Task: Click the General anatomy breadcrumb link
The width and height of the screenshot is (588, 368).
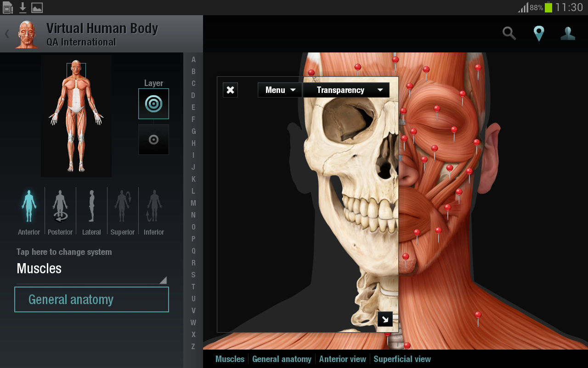Action: tap(282, 359)
